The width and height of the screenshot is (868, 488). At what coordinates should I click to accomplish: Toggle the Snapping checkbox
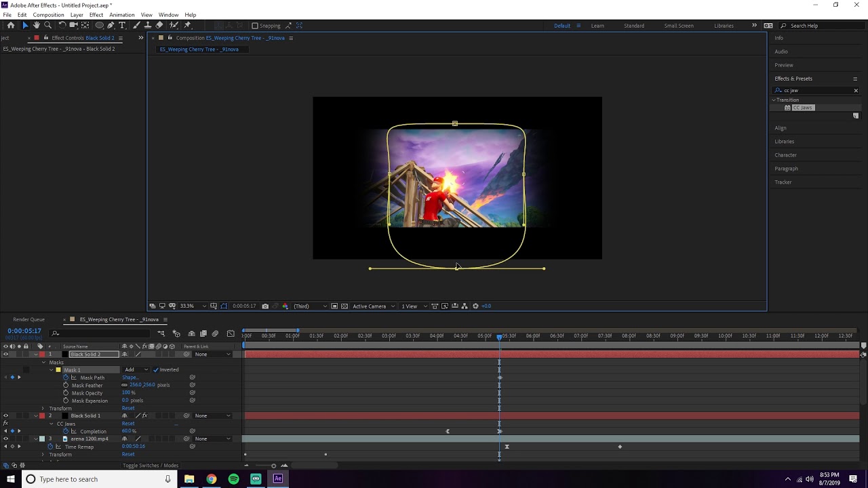coord(255,26)
